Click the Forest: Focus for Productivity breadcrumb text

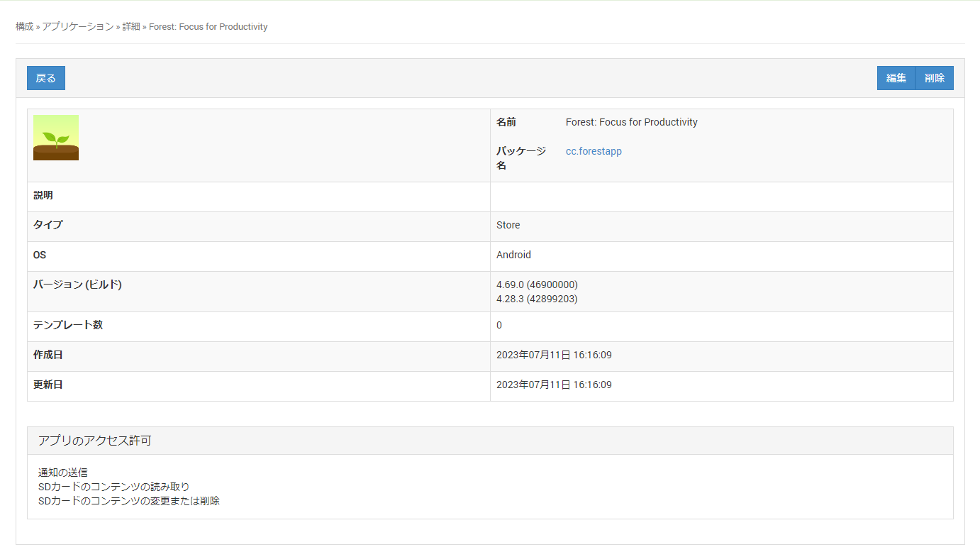208,27
